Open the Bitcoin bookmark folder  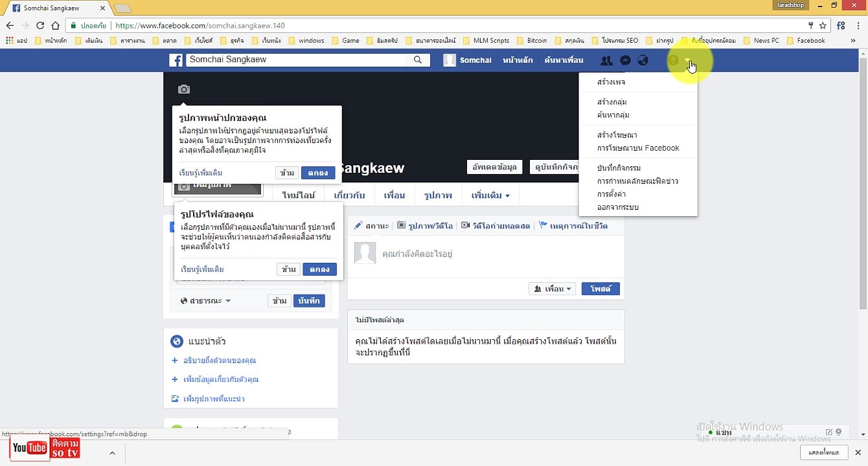(x=531, y=40)
